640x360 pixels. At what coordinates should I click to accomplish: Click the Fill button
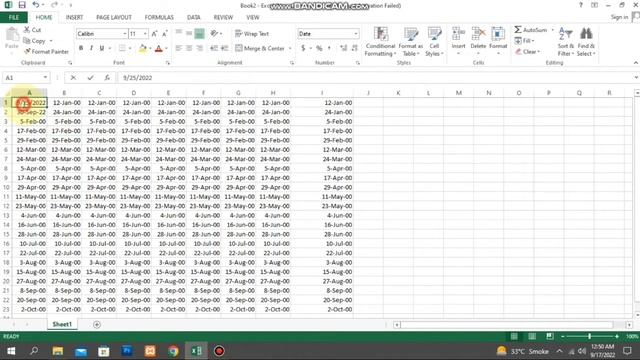[524, 41]
